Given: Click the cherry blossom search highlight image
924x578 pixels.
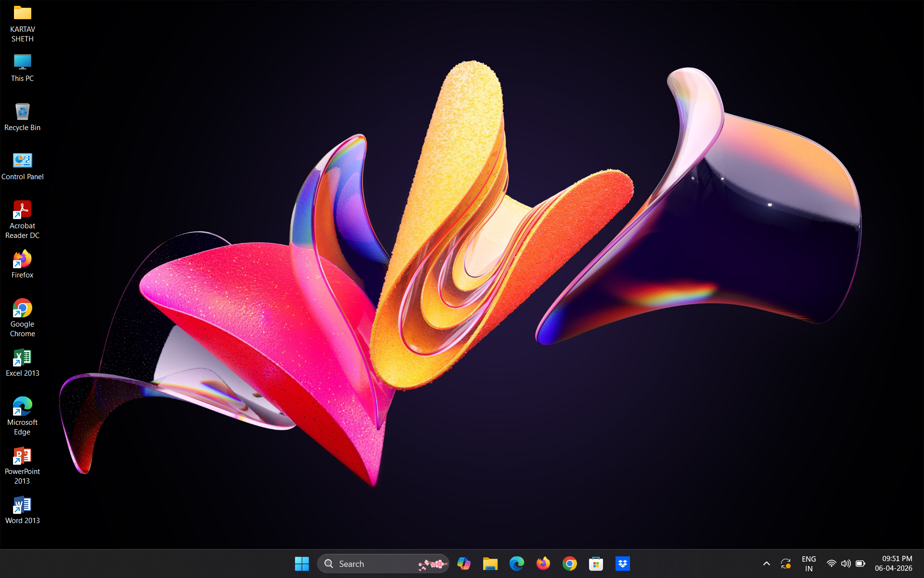Looking at the screenshot, I should coord(432,564).
